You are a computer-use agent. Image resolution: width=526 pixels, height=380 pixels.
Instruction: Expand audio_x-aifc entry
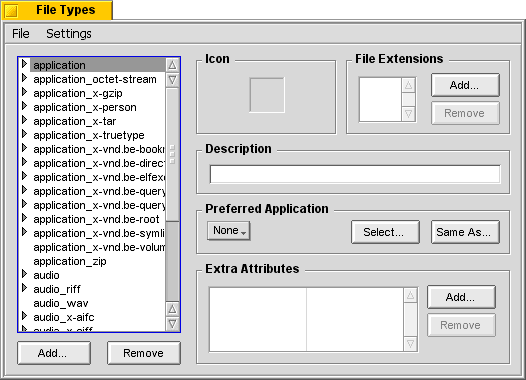tap(24, 316)
